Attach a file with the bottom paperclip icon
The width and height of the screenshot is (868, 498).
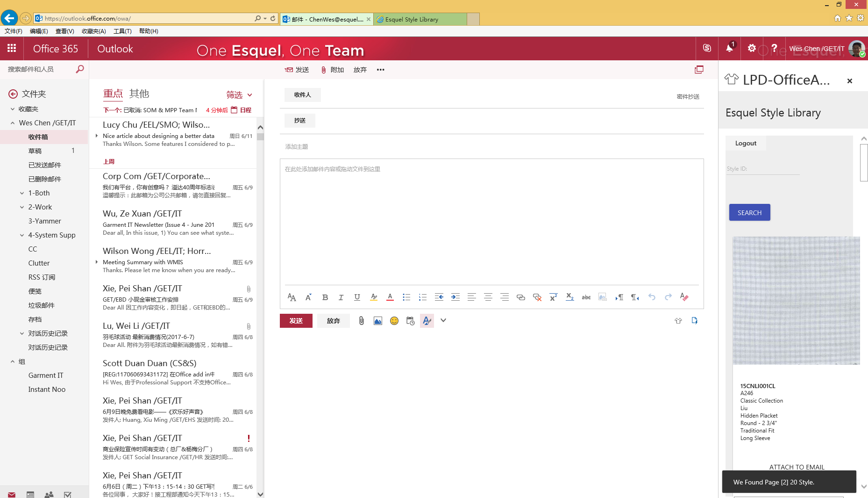(361, 321)
